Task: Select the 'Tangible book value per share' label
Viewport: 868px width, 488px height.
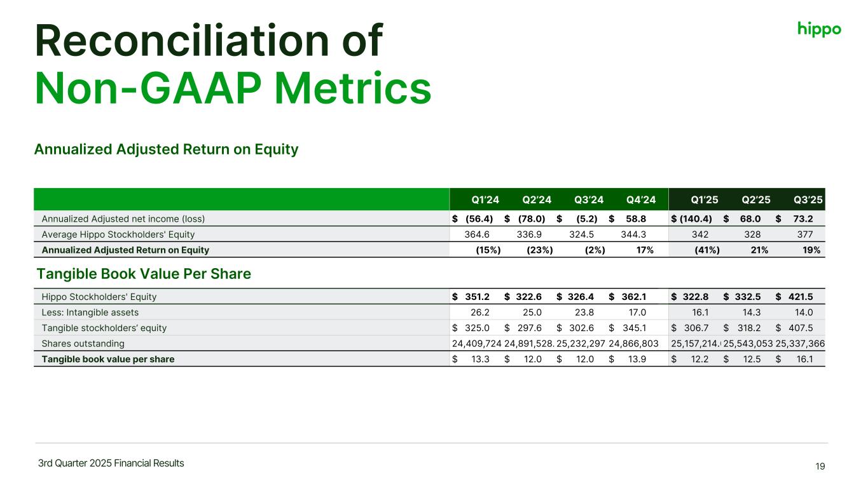Action: click(108, 359)
